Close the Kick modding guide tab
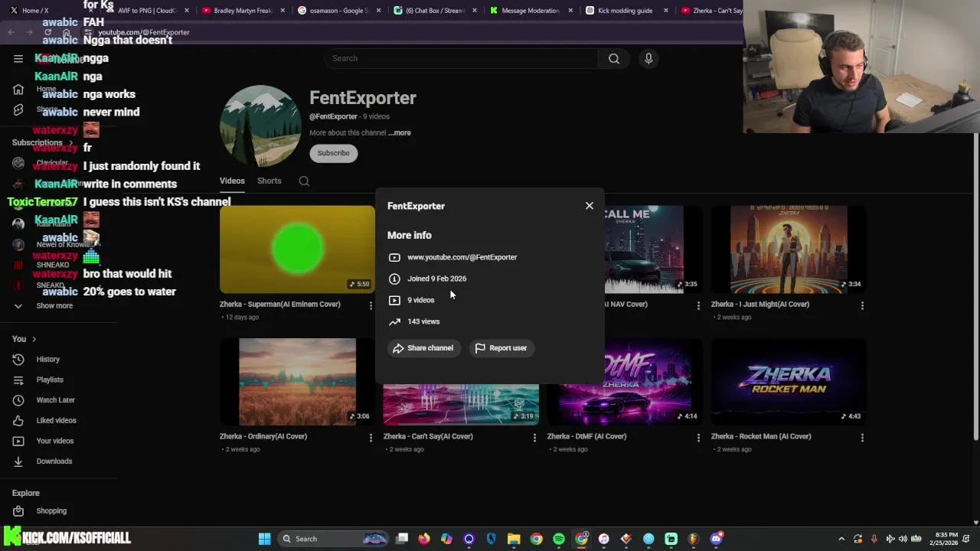 point(665,11)
